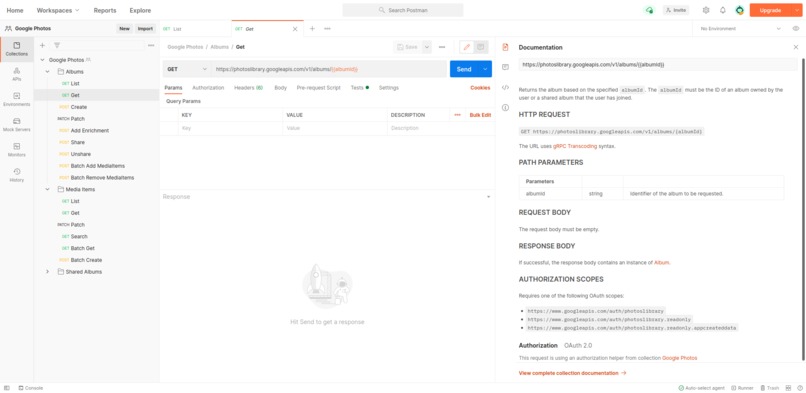Image resolution: width=806 pixels, height=393 pixels.
Task: Click the Bulk Edit link
Action: click(x=480, y=115)
